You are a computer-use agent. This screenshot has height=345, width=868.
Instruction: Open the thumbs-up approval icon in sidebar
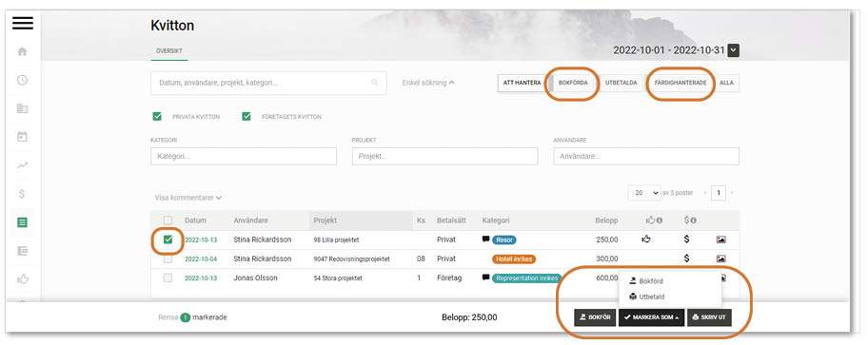click(22, 279)
